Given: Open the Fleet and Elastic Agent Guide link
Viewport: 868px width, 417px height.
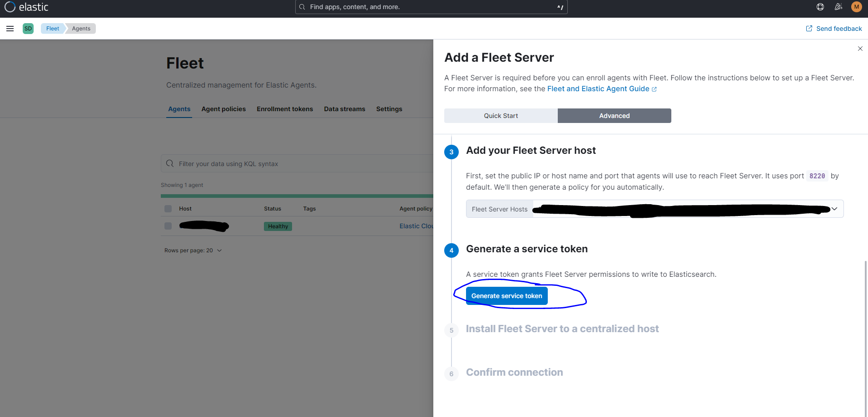Looking at the screenshot, I should pyautogui.click(x=602, y=89).
